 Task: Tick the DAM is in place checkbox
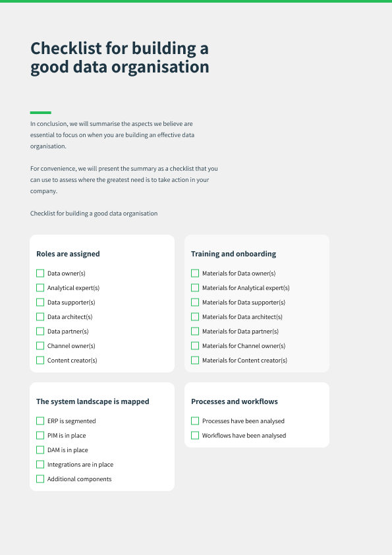40,450
